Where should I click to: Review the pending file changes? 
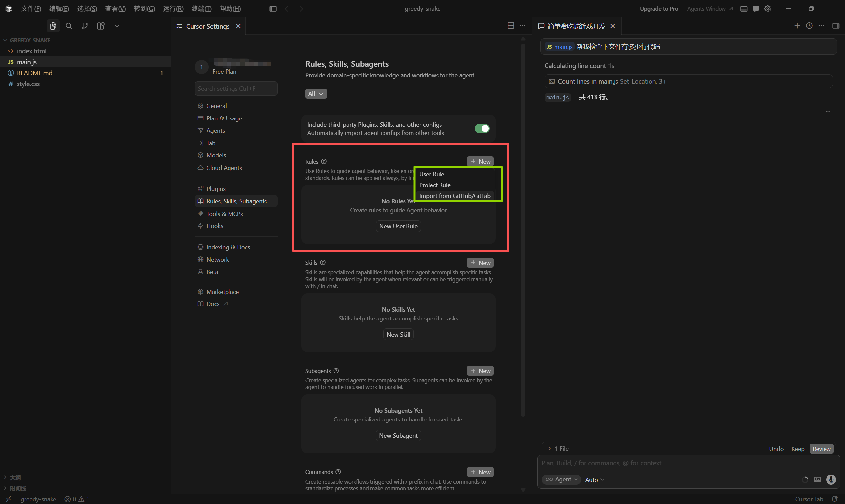822,449
